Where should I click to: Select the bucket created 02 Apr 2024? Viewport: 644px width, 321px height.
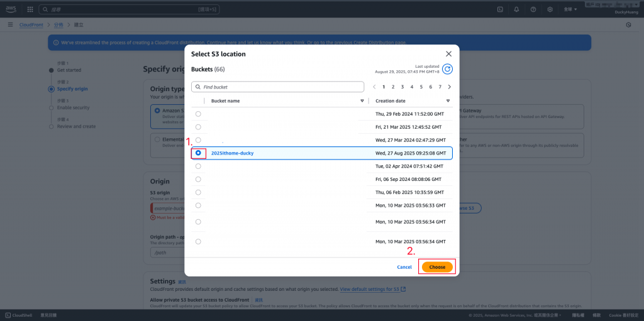pos(198,166)
